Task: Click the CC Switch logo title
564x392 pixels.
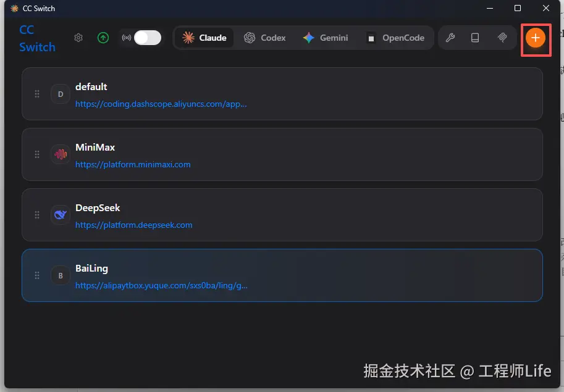Action: coord(37,38)
